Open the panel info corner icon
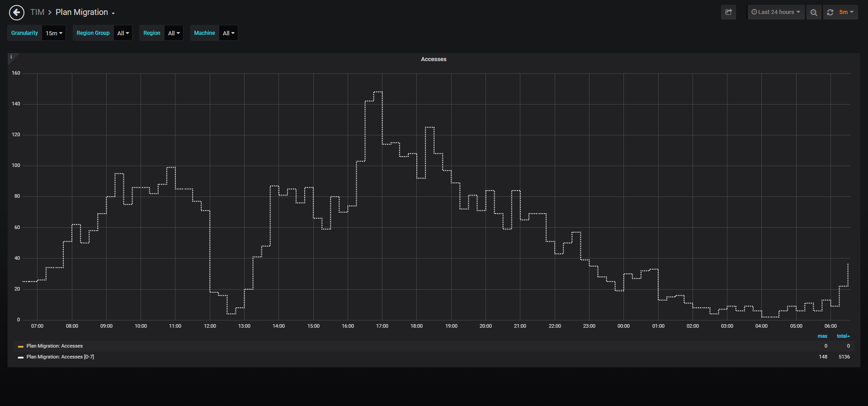The width and height of the screenshot is (868, 406). coord(11,57)
